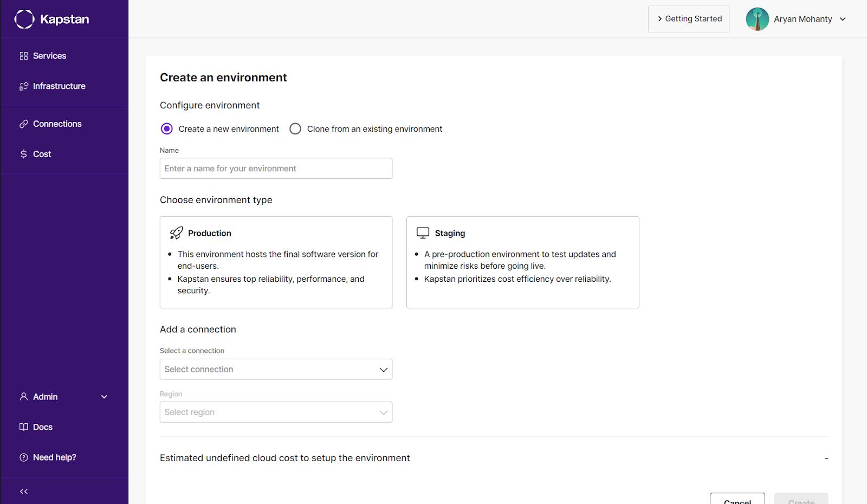Click the Cancel button
This screenshot has width=867, height=504.
tap(737, 499)
